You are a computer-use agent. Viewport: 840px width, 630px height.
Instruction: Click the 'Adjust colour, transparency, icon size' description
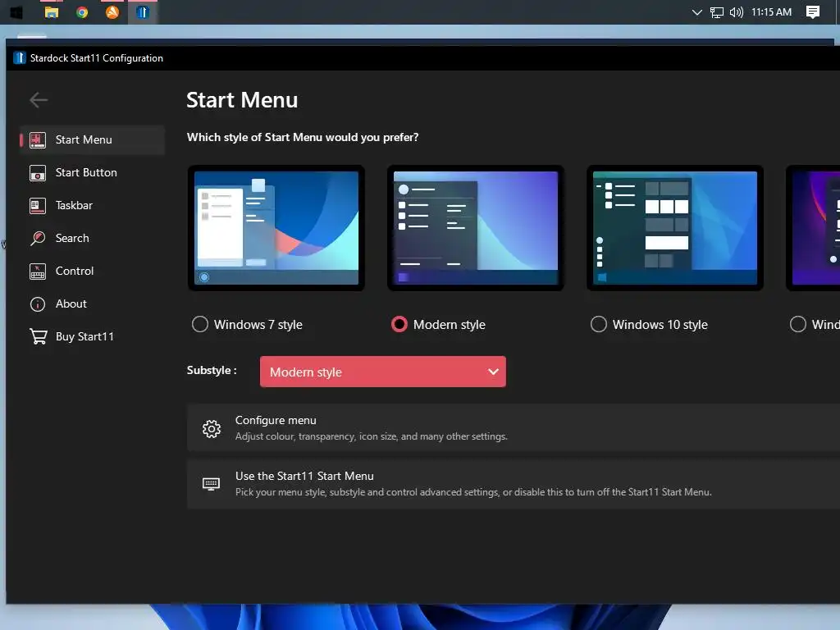(372, 436)
